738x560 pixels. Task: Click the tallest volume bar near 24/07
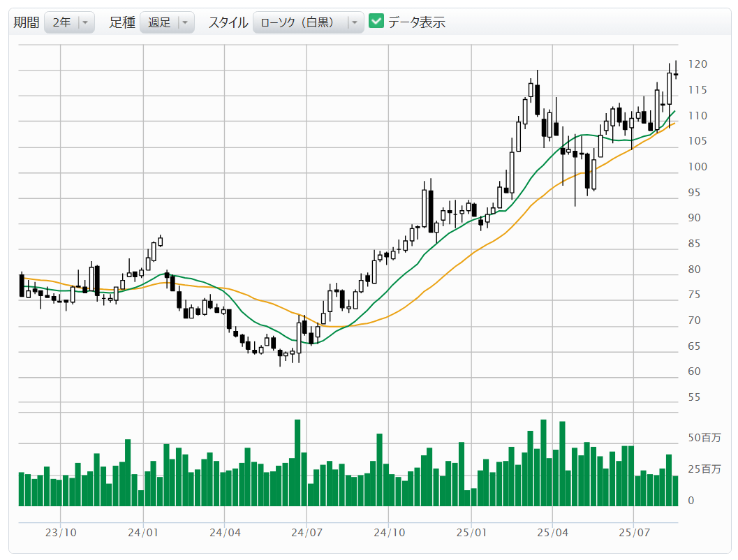tap(297, 462)
